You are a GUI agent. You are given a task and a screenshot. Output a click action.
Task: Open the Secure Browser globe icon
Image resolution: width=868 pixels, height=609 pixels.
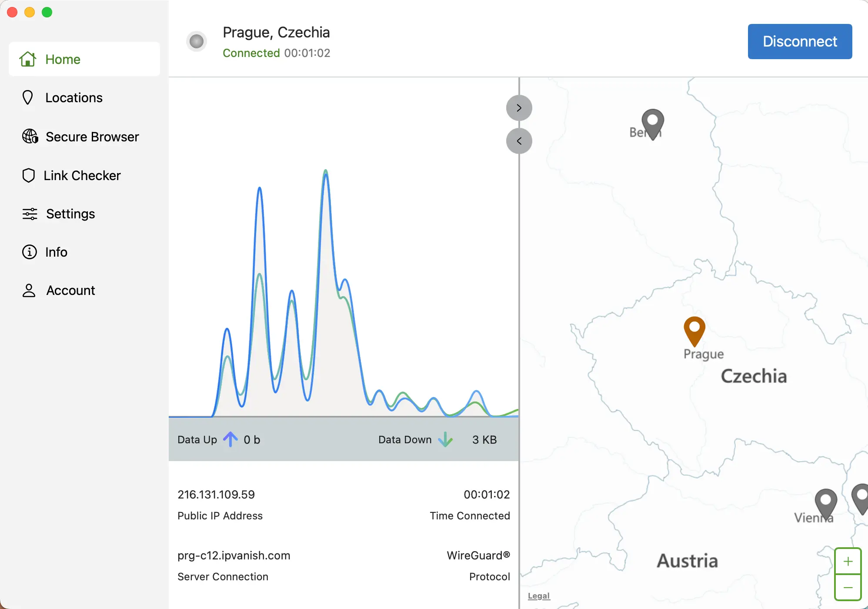click(29, 136)
